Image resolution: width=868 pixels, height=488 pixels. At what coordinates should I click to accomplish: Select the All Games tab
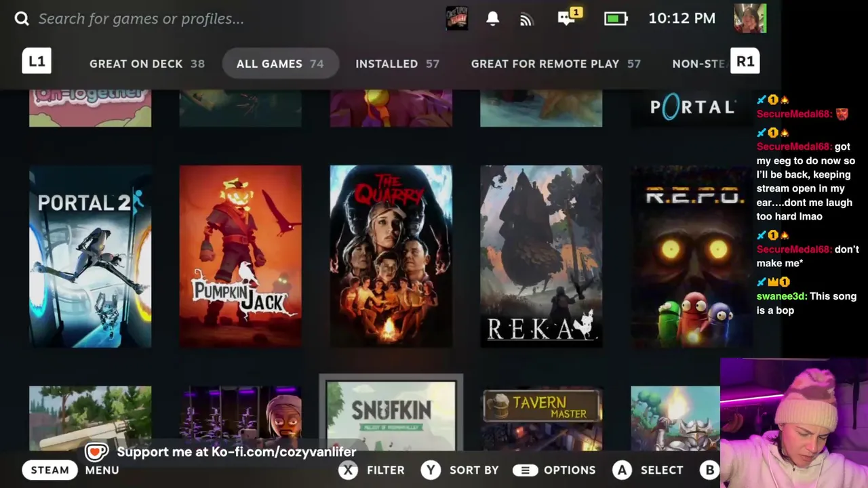pos(280,64)
